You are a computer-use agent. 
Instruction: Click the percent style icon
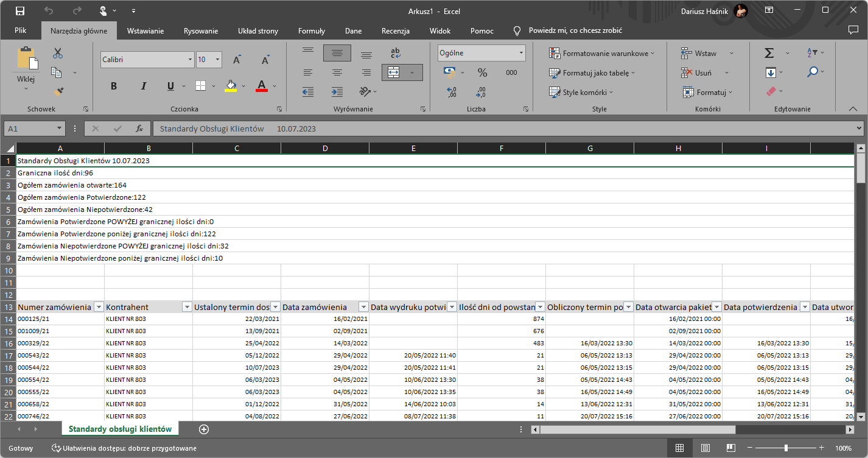click(482, 73)
